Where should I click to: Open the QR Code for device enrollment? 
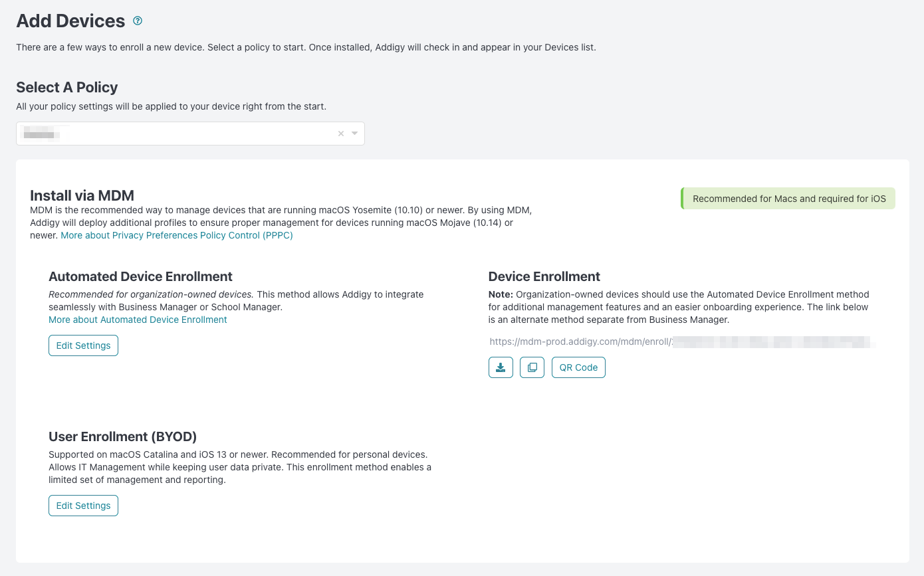578,367
